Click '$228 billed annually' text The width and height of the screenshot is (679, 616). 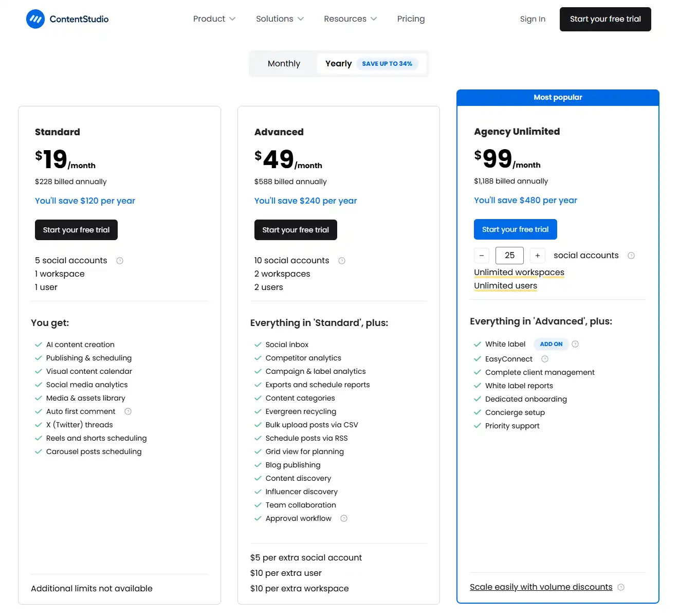(71, 182)
